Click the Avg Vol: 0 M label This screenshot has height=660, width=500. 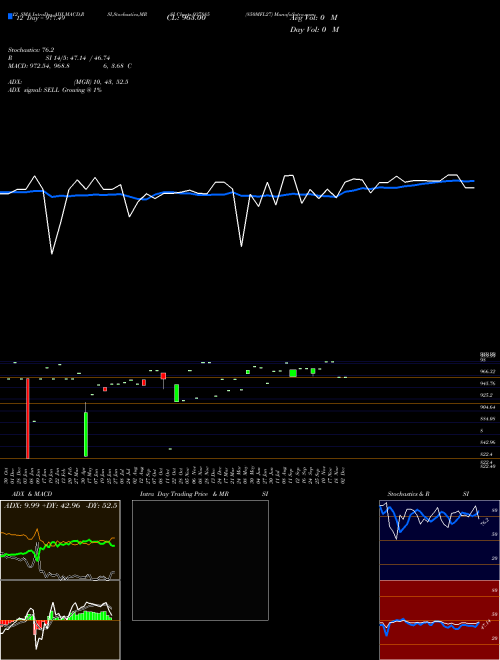314,18
